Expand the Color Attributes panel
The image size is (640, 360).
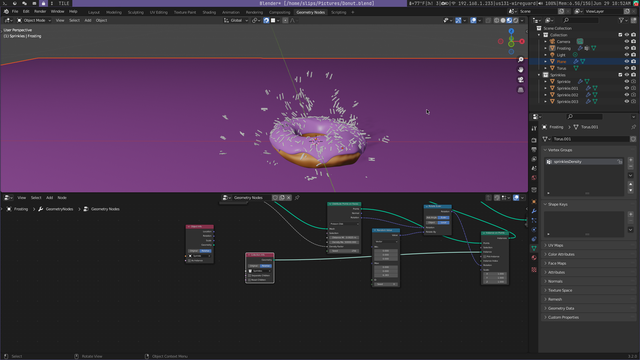click(545, 254)
